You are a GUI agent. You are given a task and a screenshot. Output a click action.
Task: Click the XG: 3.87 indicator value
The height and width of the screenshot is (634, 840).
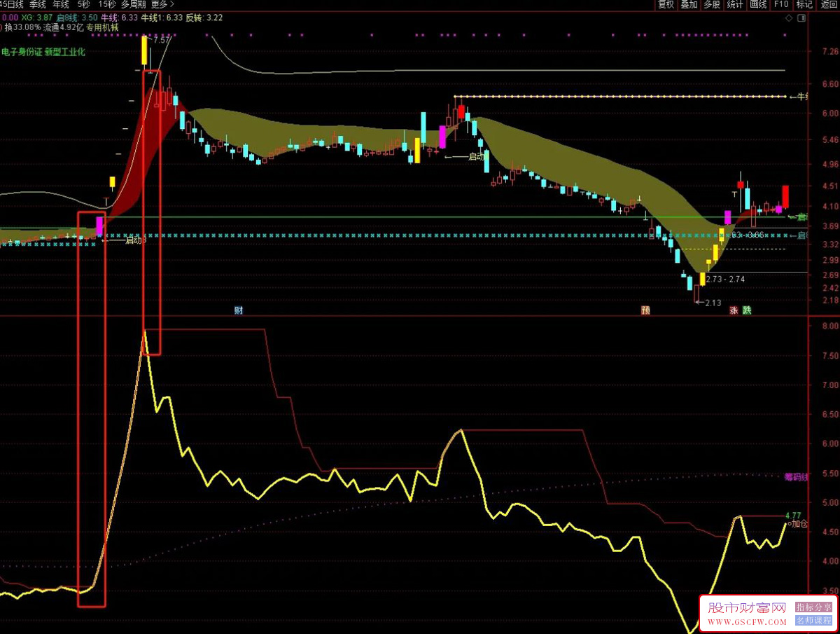(37, 18)
